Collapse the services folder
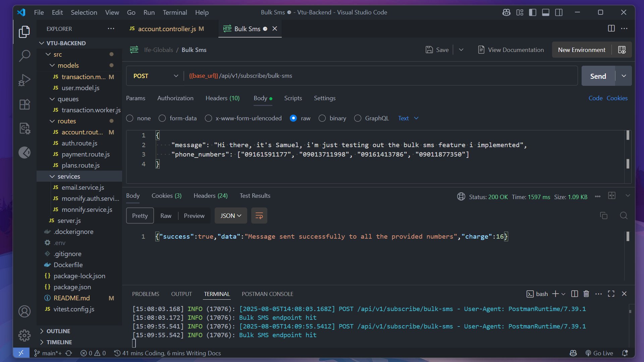 (x=68, y=176)
